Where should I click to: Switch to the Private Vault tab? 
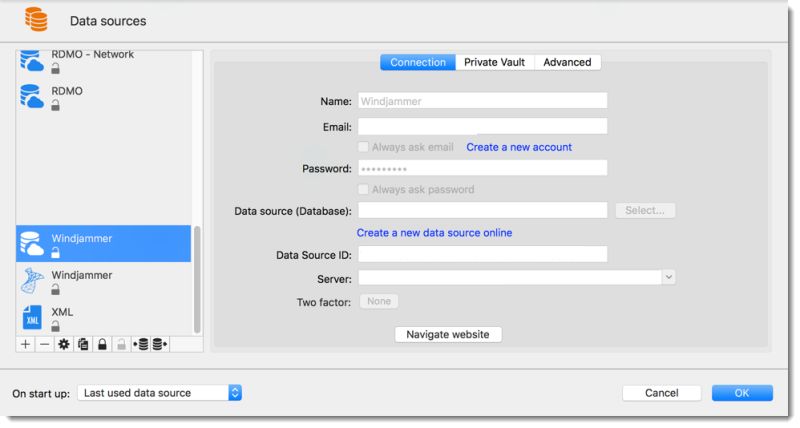(494, 62)
